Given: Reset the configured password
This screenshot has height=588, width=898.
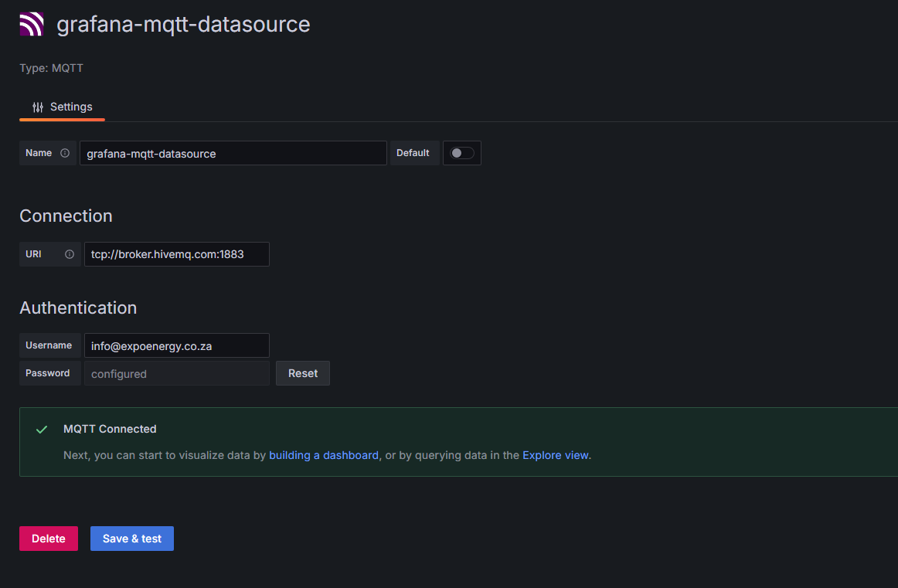Looking at the screenshot, I should [303, 373].
